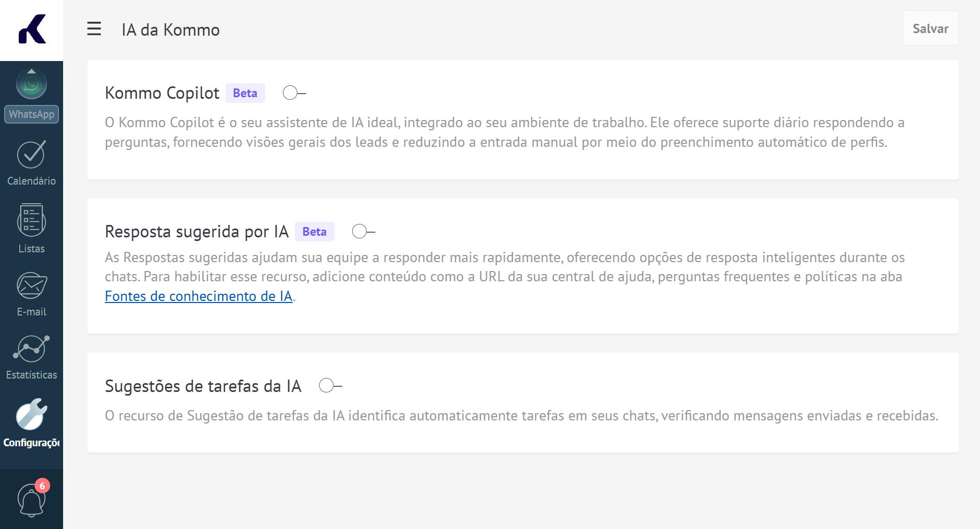This screenshot has width=980, height=529.
Task: Click the IA da Kommo page title
Action: point(171,30)
